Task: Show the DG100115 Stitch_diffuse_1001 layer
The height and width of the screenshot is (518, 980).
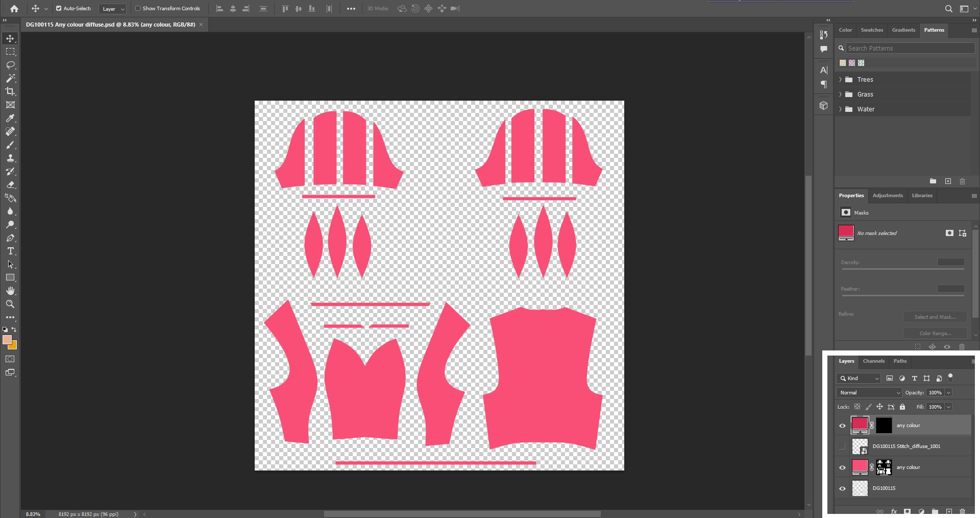Action: pos(842,446)
